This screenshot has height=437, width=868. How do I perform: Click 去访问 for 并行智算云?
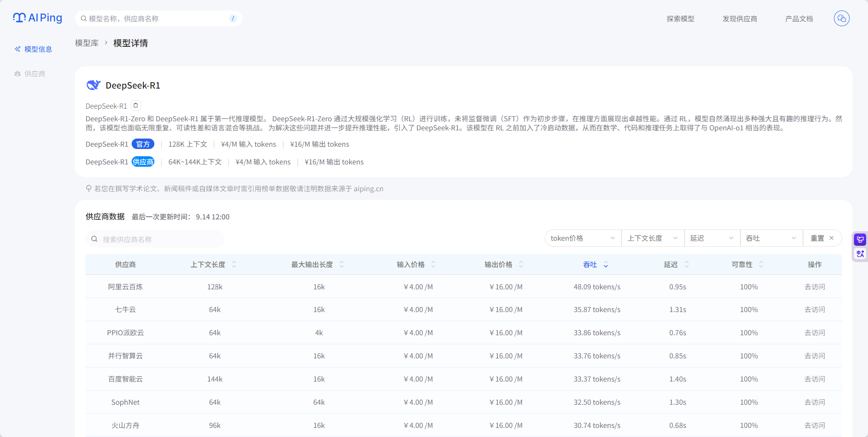click(814, 356)
